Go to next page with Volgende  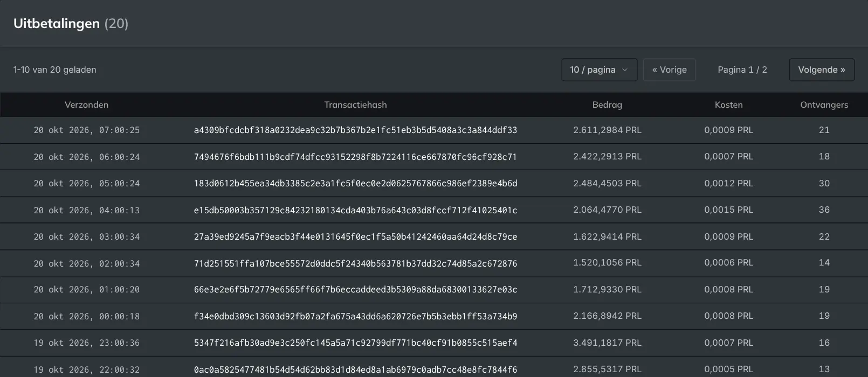tap(822, 70)
